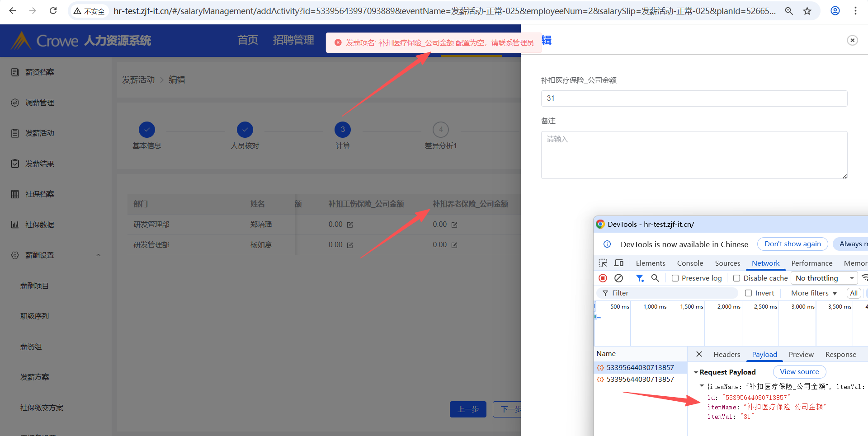Select the inspect element picker icon
The image size is (868, 436).
[603, 263]
